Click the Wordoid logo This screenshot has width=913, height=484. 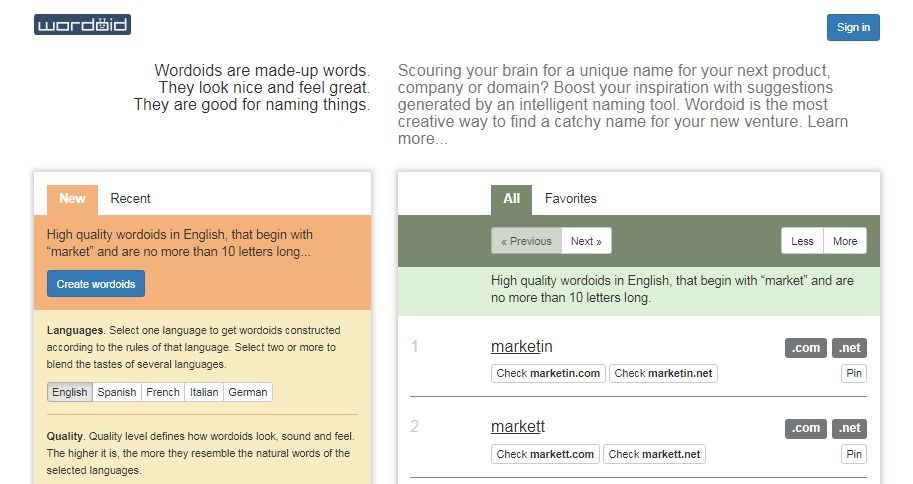82,25
